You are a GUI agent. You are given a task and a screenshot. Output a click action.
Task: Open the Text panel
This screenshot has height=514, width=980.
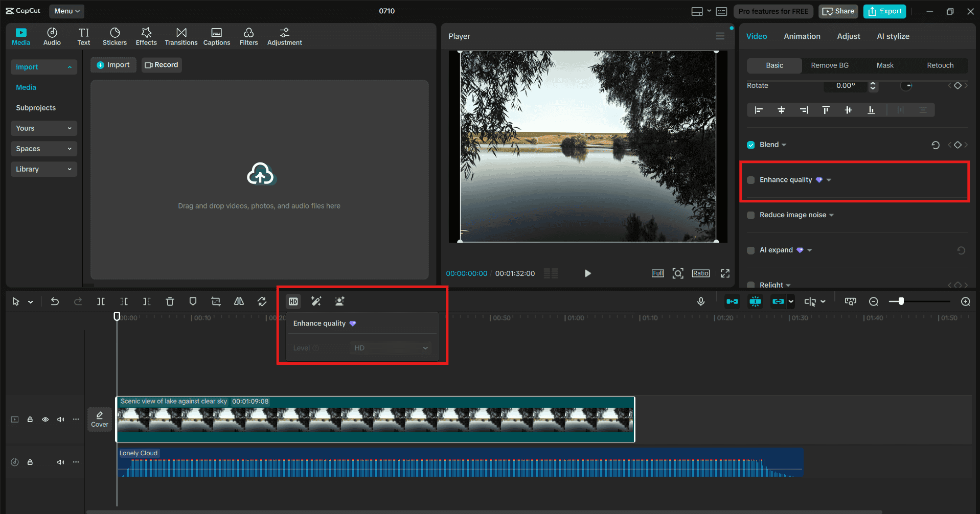coord(84,36)
